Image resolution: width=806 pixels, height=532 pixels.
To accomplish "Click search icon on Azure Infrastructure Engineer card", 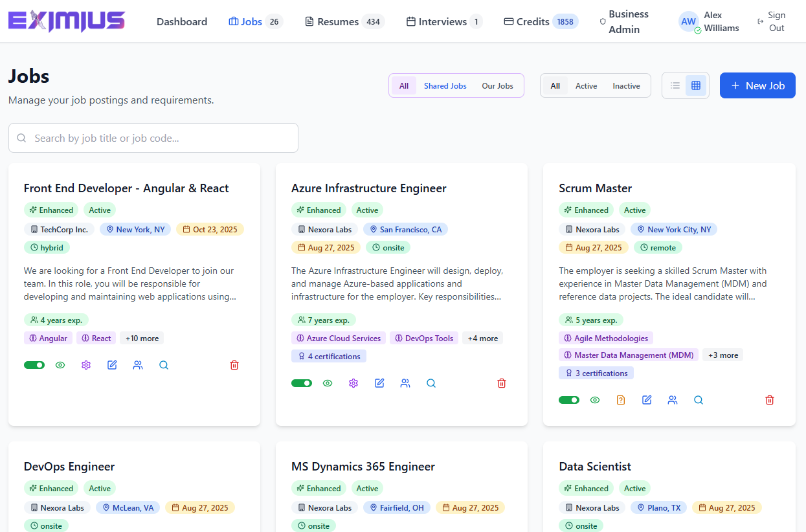I will (431, 383).
